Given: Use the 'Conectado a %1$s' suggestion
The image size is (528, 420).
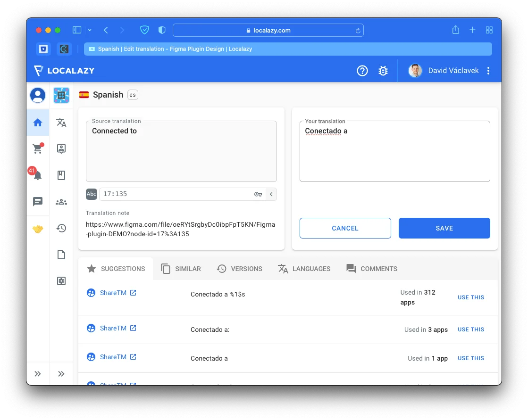Looking at the screenshot, I should click(x=470, y=297).
